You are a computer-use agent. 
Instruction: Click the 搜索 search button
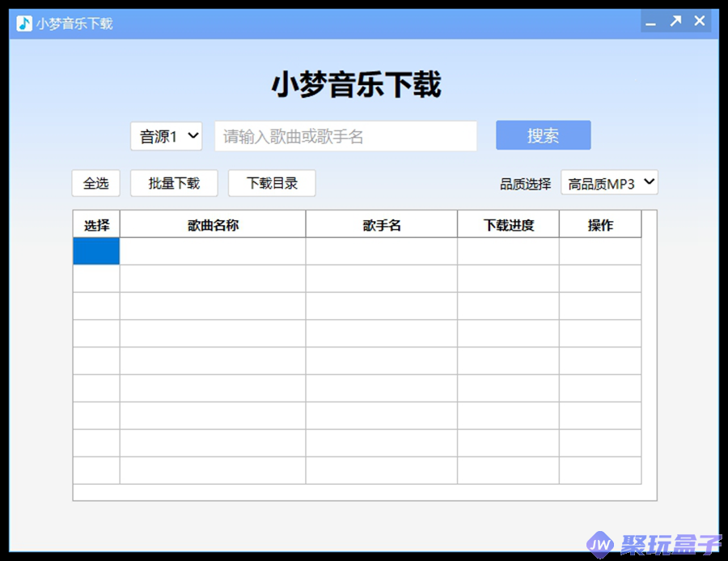click(544, 135)
